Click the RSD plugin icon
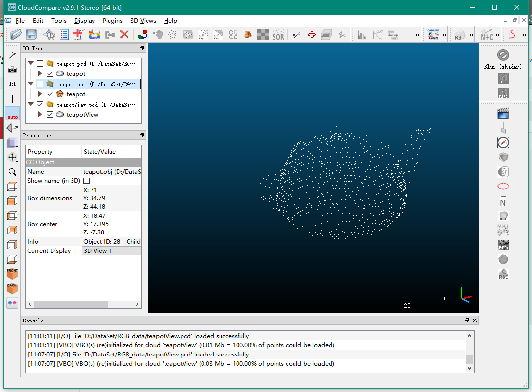 coord(503,274)
